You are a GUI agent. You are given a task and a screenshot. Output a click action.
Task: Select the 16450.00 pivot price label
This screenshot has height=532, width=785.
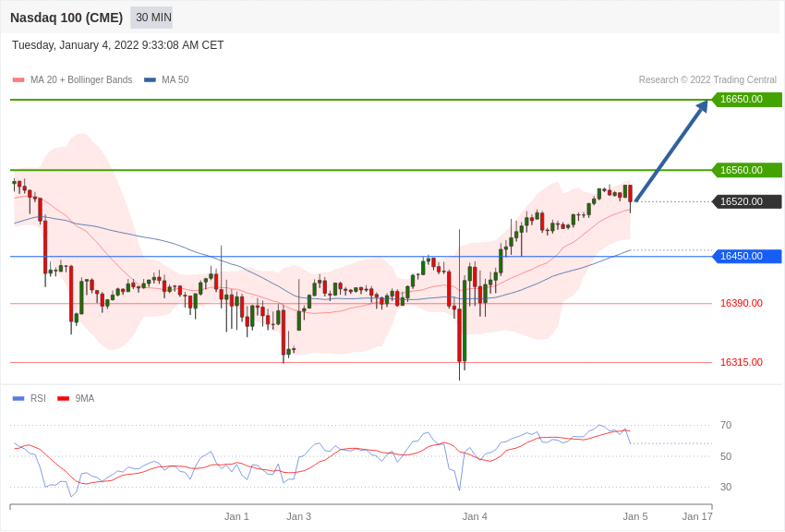click(746, 256)
